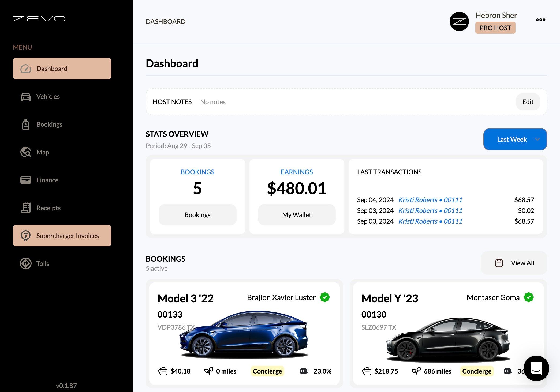Viewport: 560px width, 392px height.
Task: Select Dashboard in the sidebar menu
Action: tap(62, 69)
